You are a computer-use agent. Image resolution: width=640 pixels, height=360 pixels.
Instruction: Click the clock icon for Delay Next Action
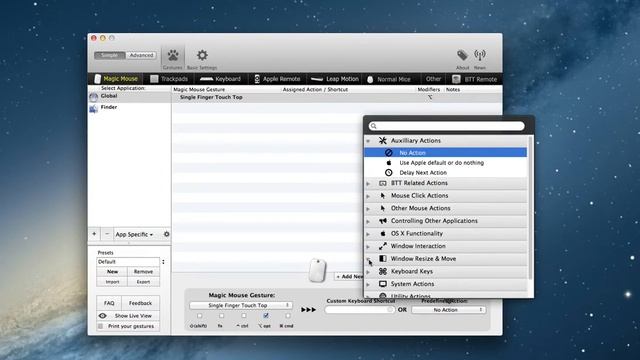(x=389, y=173)
